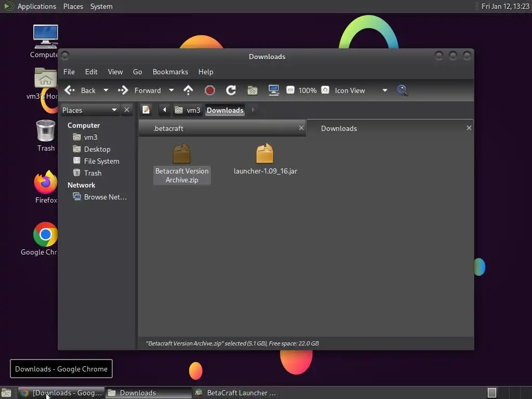The width and height of the screenshot is (532, 399).
Task: Close the .betacraft tab
Action: 301,128
